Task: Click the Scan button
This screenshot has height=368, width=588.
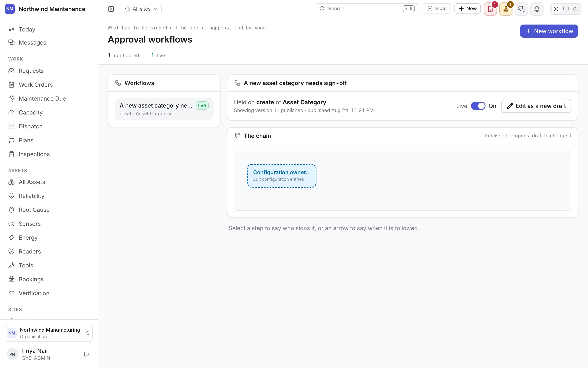Action: (437, 9)
